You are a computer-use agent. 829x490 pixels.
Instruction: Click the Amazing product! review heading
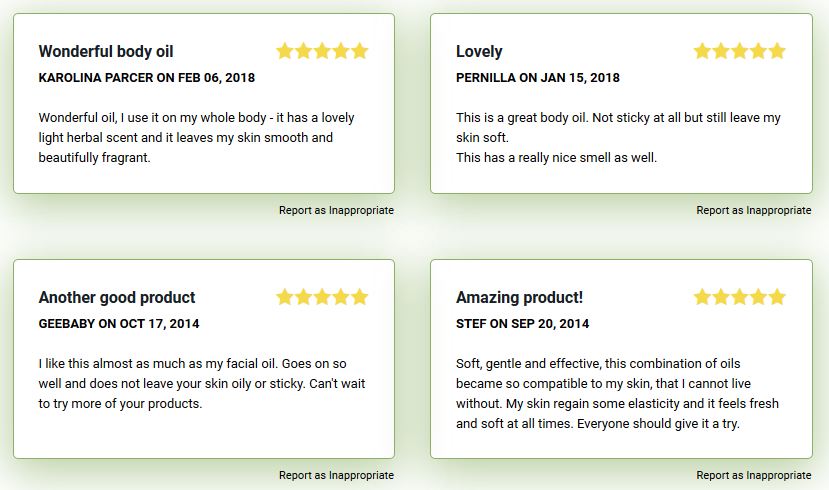pyautogui.click(x=519, y=297)
